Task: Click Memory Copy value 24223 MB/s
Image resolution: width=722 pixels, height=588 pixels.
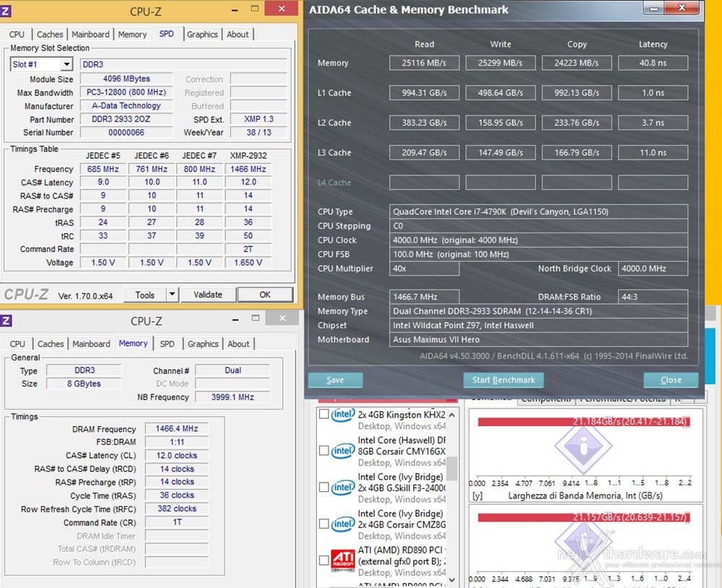Action: point(577,63)
